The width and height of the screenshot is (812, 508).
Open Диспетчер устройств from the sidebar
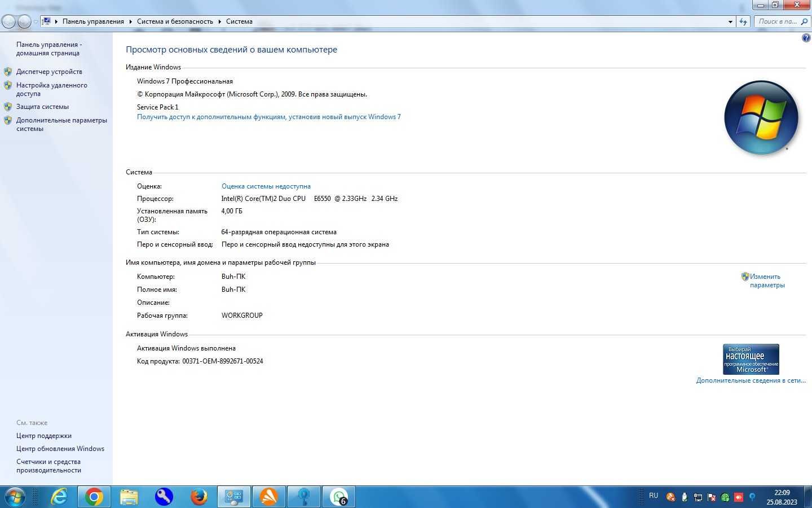click(x=49, y=72)
